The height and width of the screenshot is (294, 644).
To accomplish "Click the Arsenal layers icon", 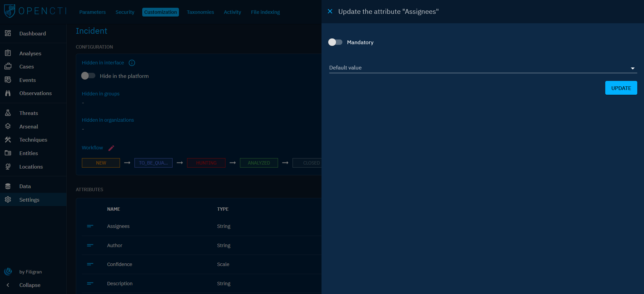I will pyautogui.click(x=8, y=126).
